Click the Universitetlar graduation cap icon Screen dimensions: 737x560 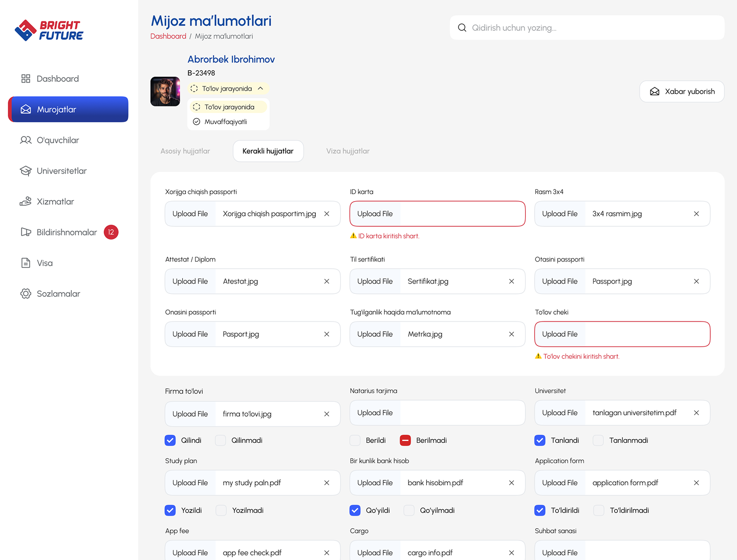[26, 171]
